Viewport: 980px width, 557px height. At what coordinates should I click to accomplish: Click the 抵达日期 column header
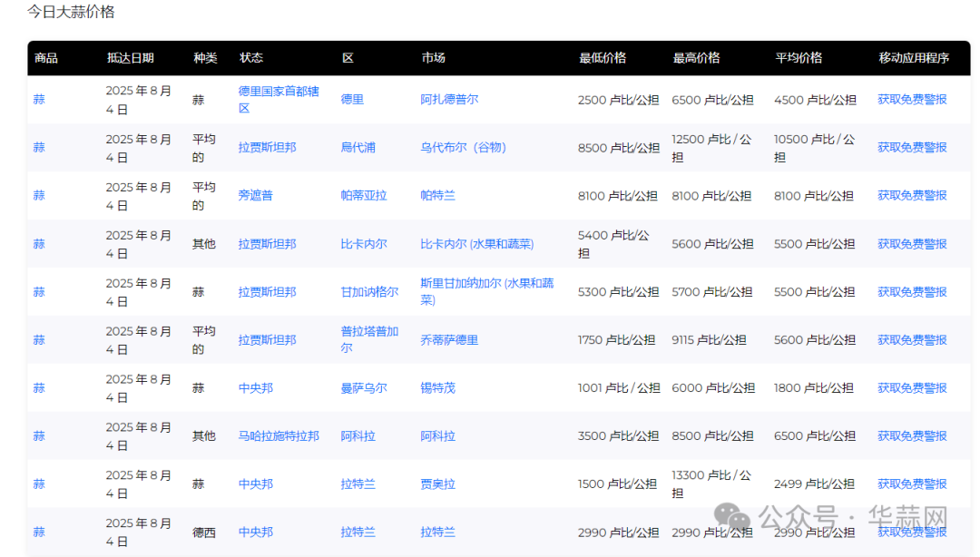(130, 58)
